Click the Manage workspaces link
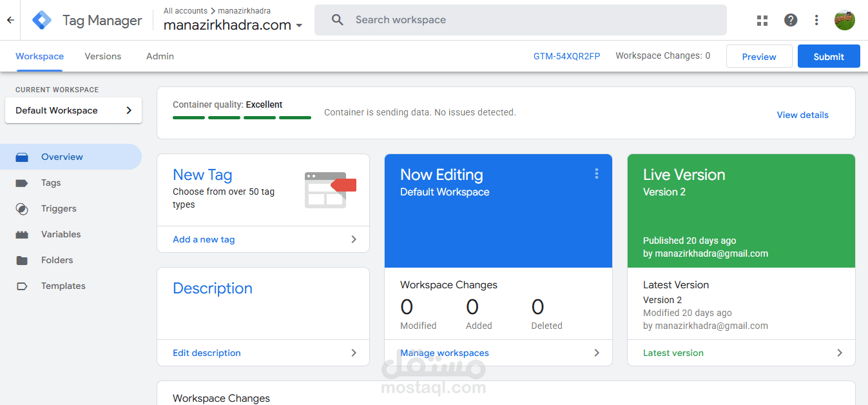 tap(445, 353)
